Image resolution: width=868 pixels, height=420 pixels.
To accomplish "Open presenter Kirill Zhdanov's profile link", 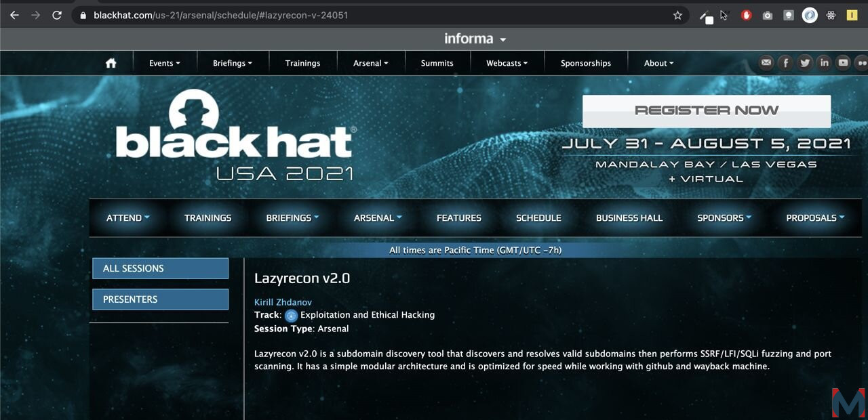I will 283,302.
